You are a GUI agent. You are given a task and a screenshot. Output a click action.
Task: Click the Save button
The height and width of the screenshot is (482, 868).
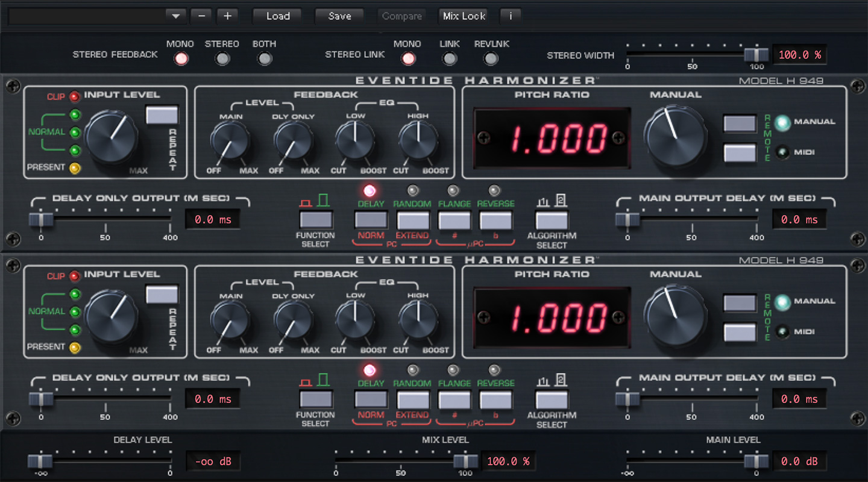(339, 16)
